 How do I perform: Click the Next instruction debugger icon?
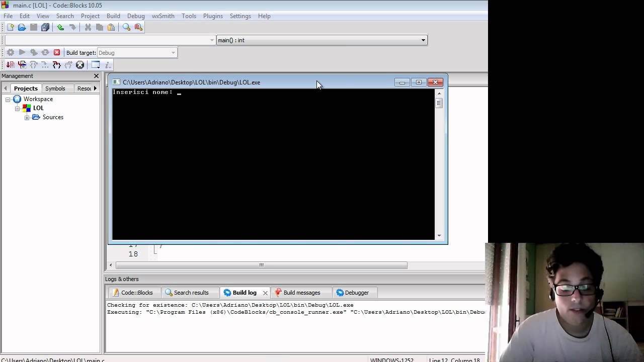45,65
